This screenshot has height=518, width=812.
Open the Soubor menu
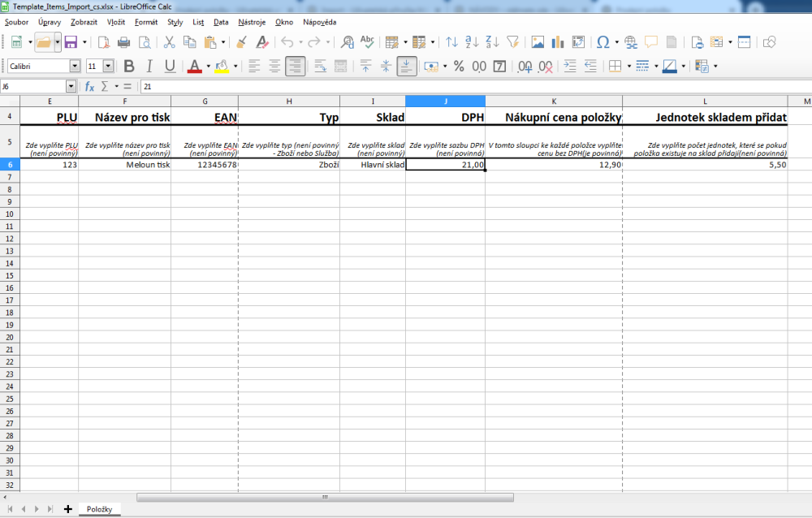tap(16, 22)
